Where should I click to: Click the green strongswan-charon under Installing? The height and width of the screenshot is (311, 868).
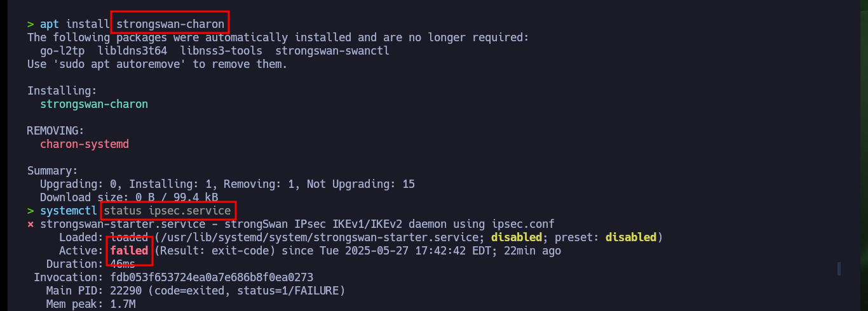coord(94,104)
